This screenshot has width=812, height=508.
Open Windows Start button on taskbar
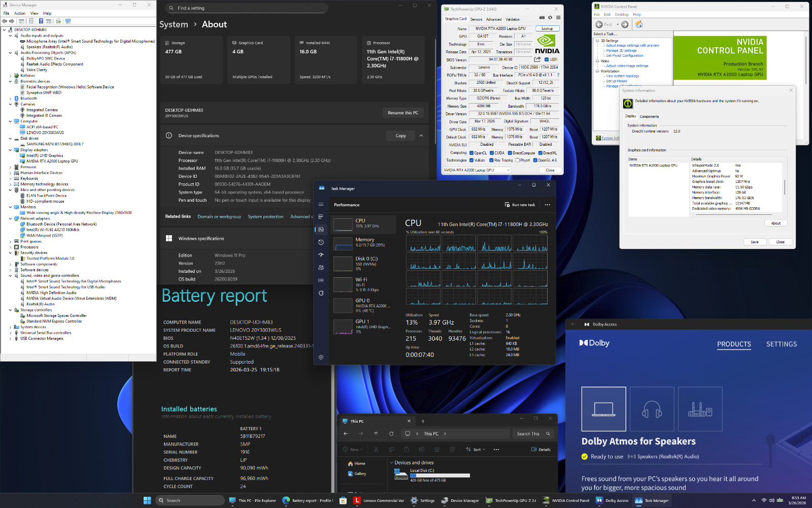147,500
